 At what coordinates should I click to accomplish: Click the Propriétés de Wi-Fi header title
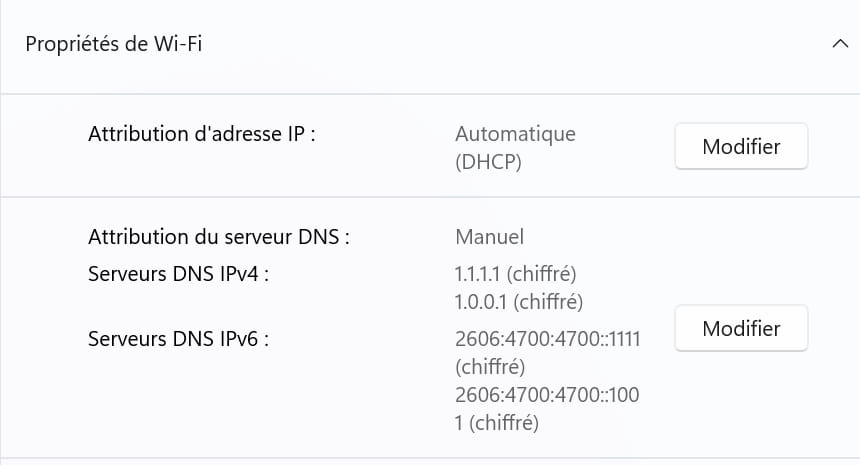pyautogui.click(x=114, y=44)
